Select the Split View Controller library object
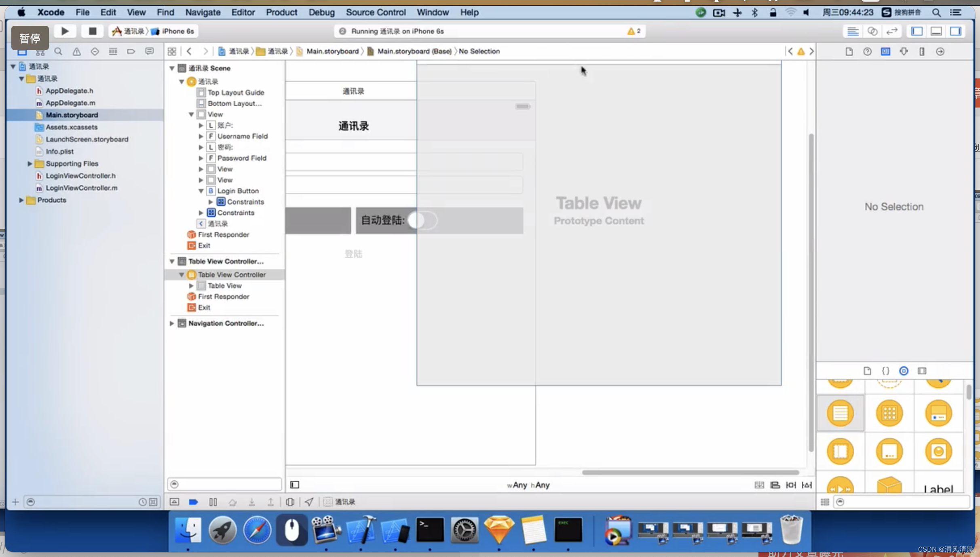This screenshot has width=980, height=557. pos(840,451)
